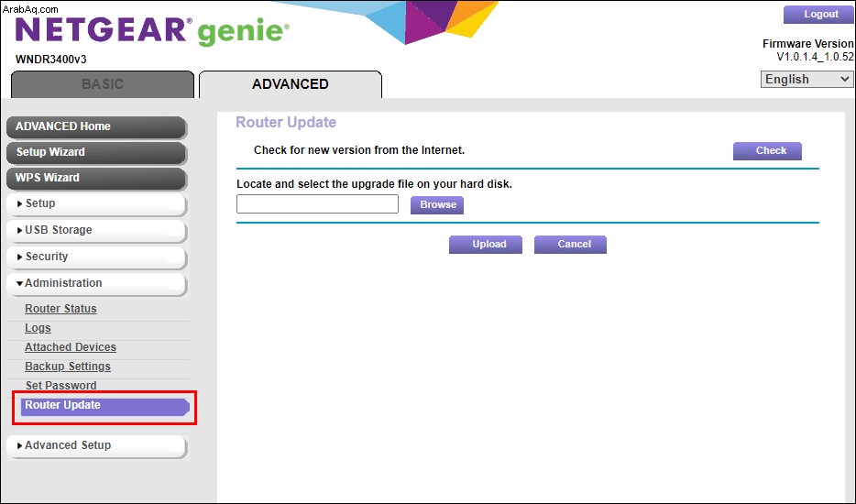
Task: Expand the Advanced Setup section
Action: [x=96, y=445]
